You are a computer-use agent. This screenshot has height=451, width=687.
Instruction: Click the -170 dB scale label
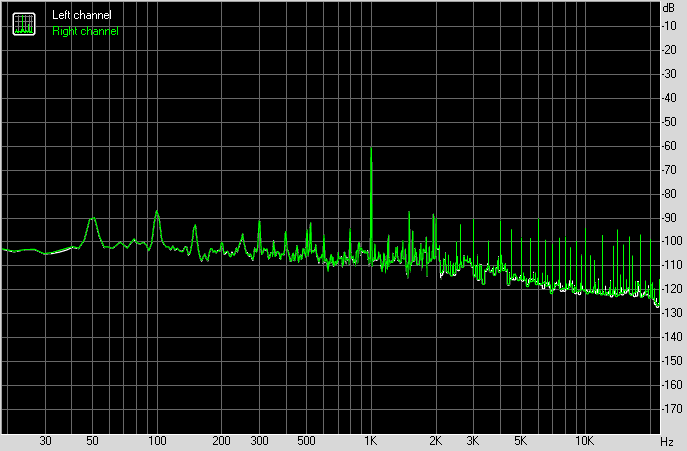[672, 408]
